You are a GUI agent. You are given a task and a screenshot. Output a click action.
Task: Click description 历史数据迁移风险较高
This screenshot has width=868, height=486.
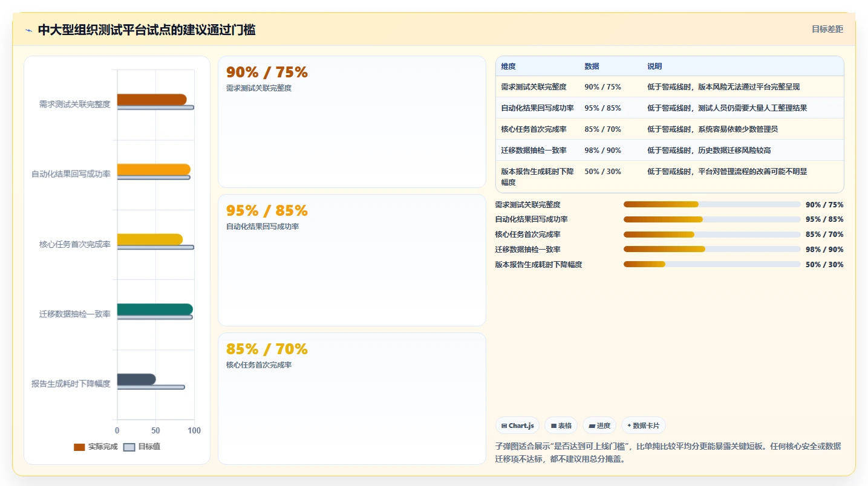point(734,151)
